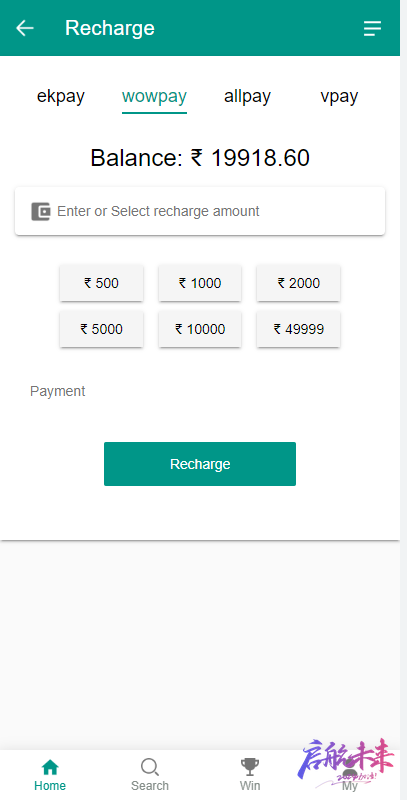Image resolution: width=407 pixels, height=800 pixels.
Task: Switch to the allpay tab
Action: [x=247, y=96]
